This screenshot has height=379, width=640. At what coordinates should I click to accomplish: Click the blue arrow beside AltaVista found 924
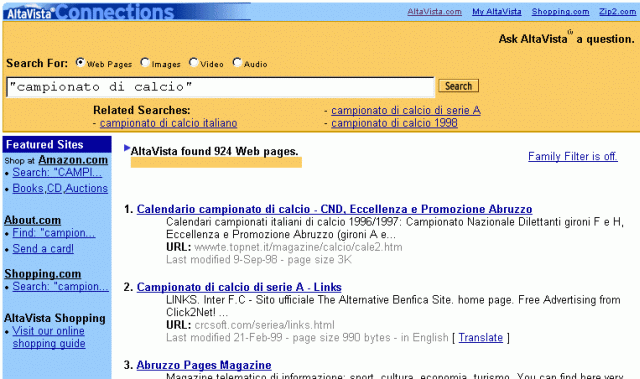pos(127,148)
